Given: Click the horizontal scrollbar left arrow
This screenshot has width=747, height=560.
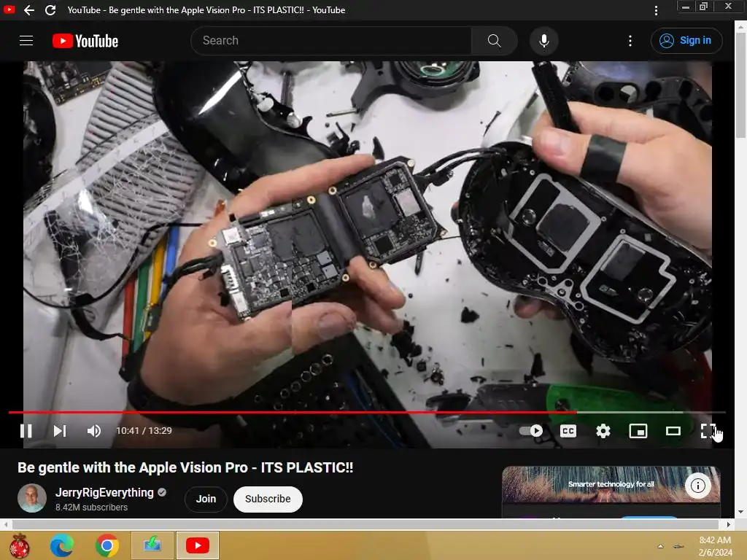Looking at the screenshot, I should (x=6, y=524).
